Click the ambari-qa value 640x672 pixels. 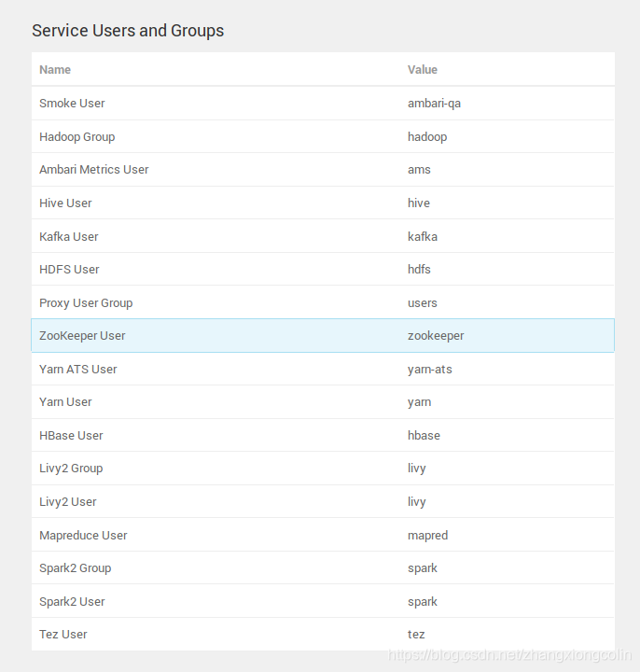tap(434, 104)
